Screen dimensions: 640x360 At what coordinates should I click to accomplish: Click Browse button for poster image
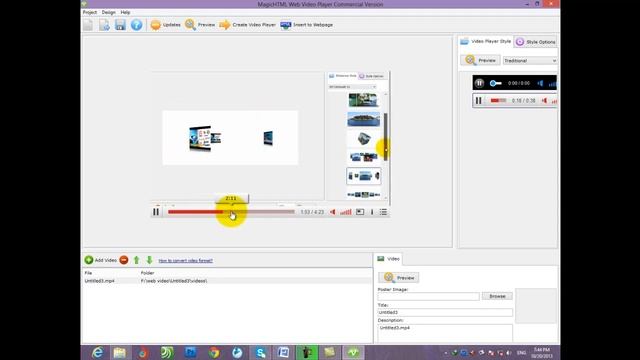[497, 296]
